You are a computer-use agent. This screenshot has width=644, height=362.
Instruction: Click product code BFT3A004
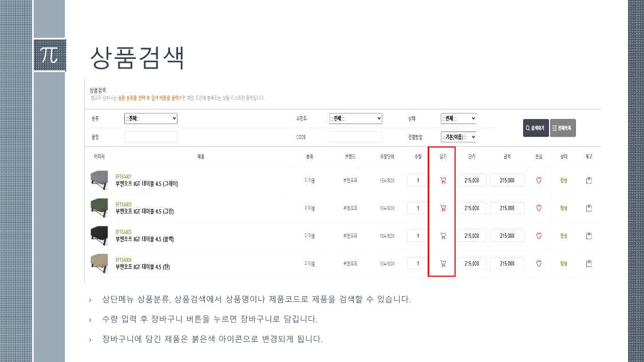123,260
